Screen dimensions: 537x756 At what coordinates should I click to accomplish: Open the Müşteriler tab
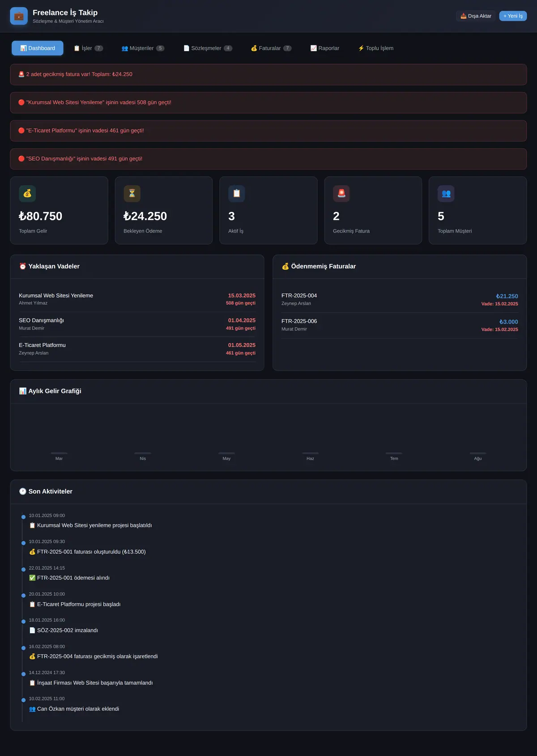143,48
